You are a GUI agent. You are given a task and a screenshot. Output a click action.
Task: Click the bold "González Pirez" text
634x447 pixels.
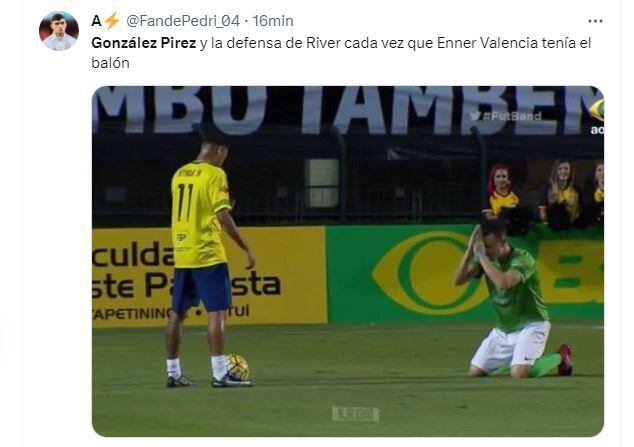pos(144,43)
